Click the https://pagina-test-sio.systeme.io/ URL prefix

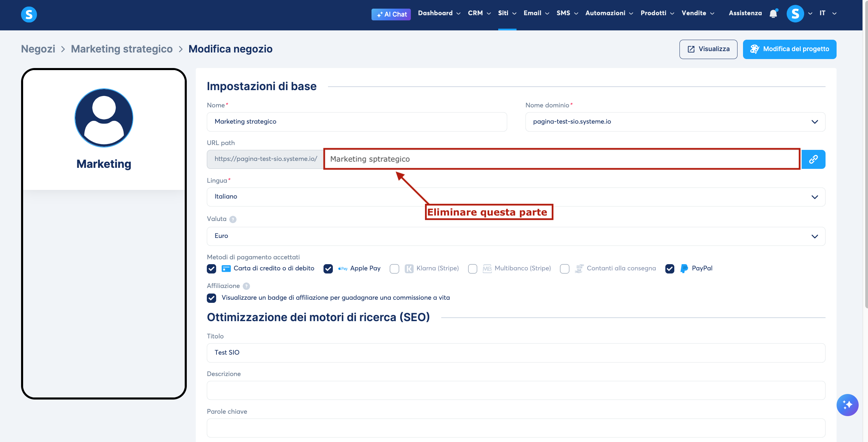265,159
